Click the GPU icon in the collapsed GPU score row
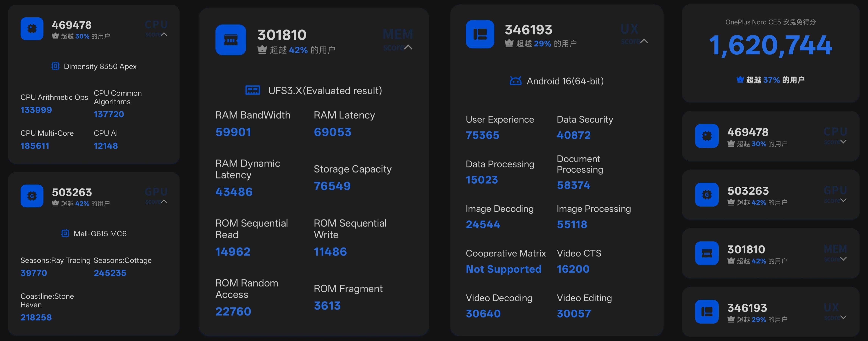The image size is (868, 341). pos(707,195)
